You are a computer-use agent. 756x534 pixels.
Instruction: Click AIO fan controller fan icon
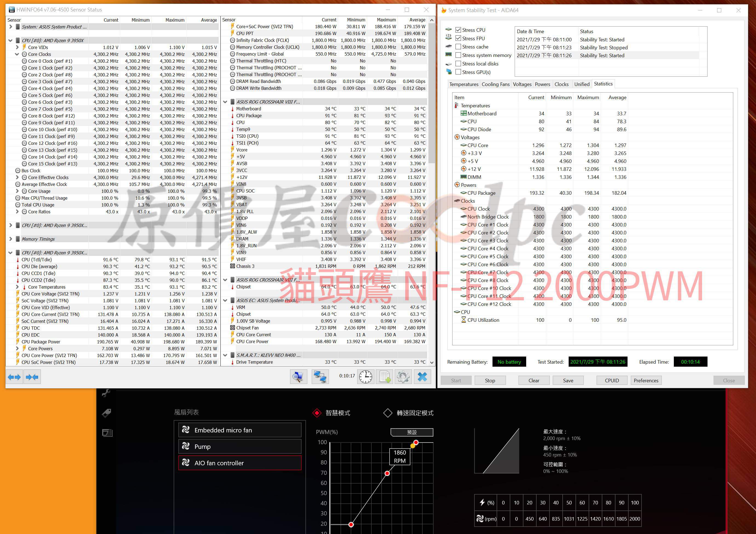click(186, 463)
